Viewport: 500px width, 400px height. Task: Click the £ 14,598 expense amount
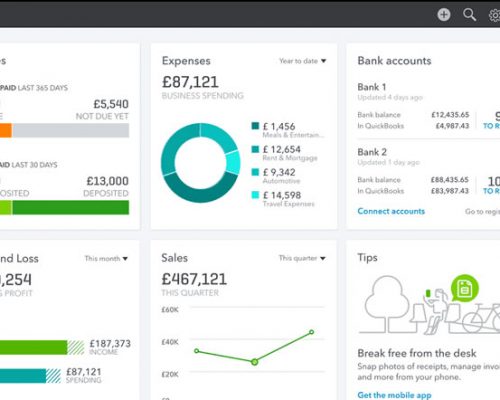tap(282, 195)
